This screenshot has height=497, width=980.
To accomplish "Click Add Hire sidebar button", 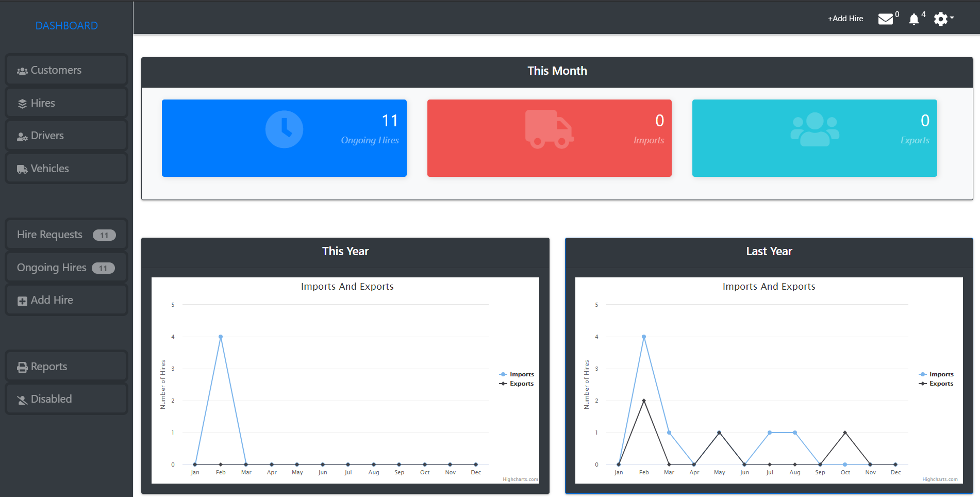I will [67, 300].
